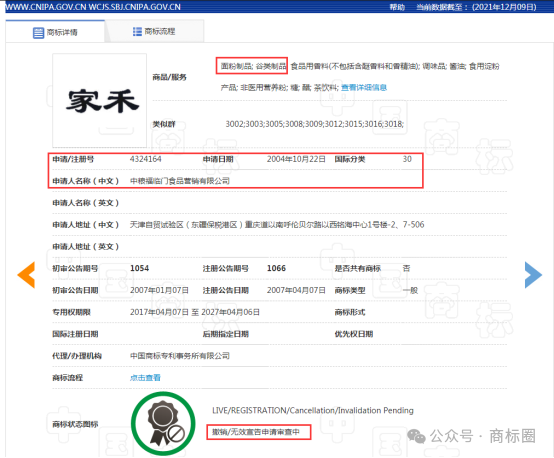Click 点击查看 trademark process link
This screenshot has height=458, width=554.
pyautogui.click(x=145, y=378)
